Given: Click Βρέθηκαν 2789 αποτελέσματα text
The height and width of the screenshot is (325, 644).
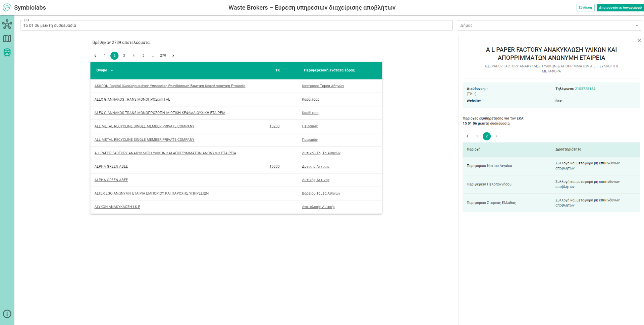Looking at the screenshot, I should tap(121, 43).
